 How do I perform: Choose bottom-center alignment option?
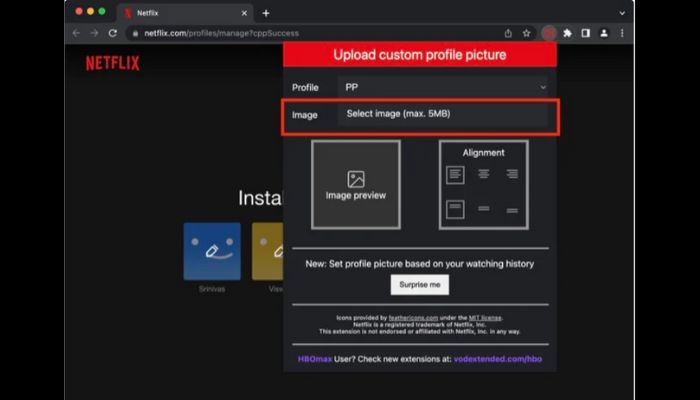[483, 208]
